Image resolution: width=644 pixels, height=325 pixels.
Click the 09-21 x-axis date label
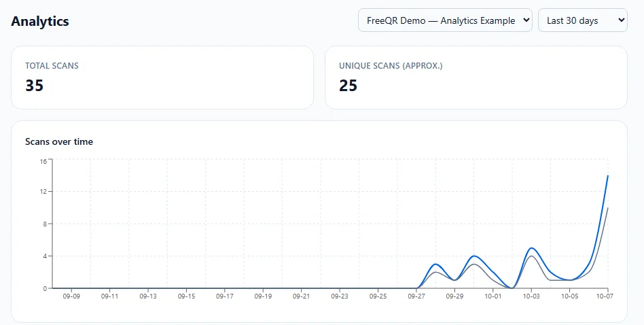click(x=301, y=296)
